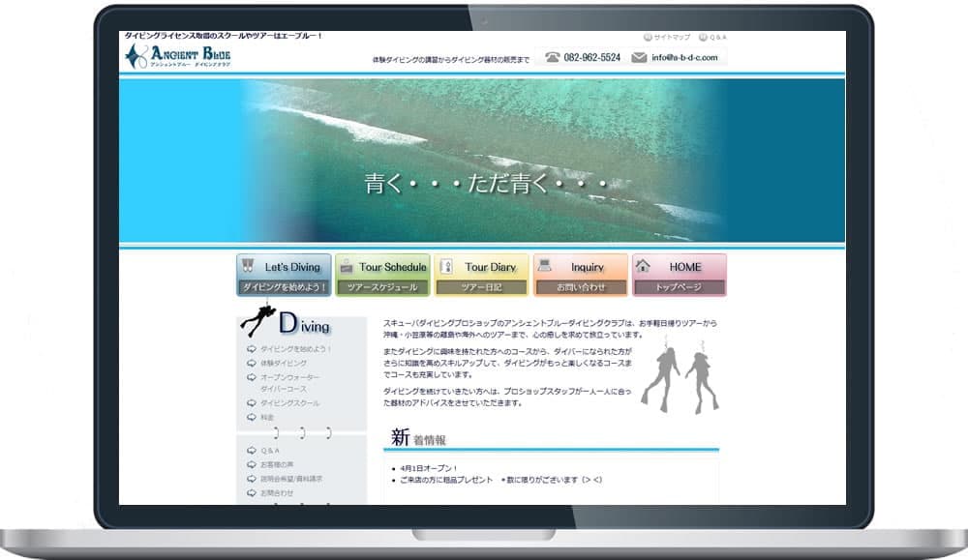Open the 体験ダイビング sidebar link
The height and width of the screenshot is (560, 968).
pos(287,365)
